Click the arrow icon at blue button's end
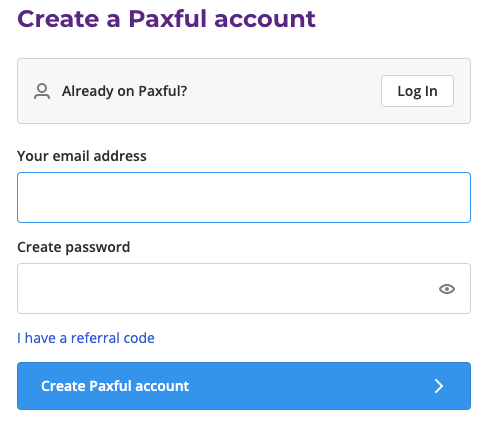The width and height of the screenshot is (488, 422). [x=439, y=386]
